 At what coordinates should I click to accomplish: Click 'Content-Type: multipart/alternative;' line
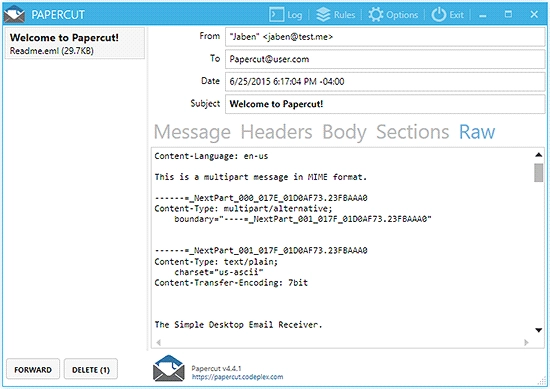[243, 209]
